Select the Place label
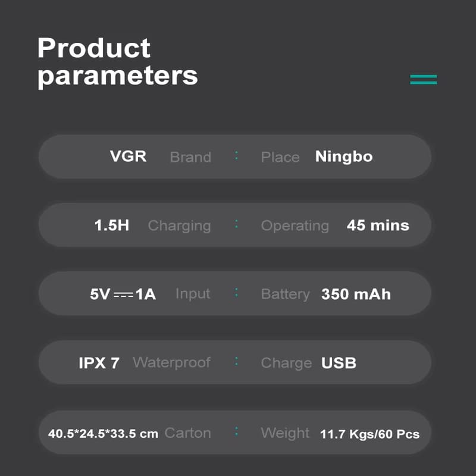 [280, 157]
